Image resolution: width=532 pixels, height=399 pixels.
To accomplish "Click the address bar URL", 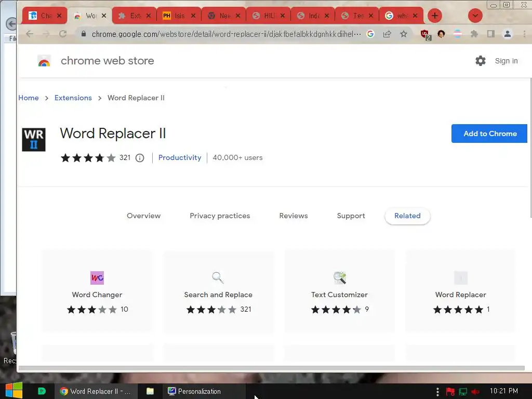I will point(227,34).
